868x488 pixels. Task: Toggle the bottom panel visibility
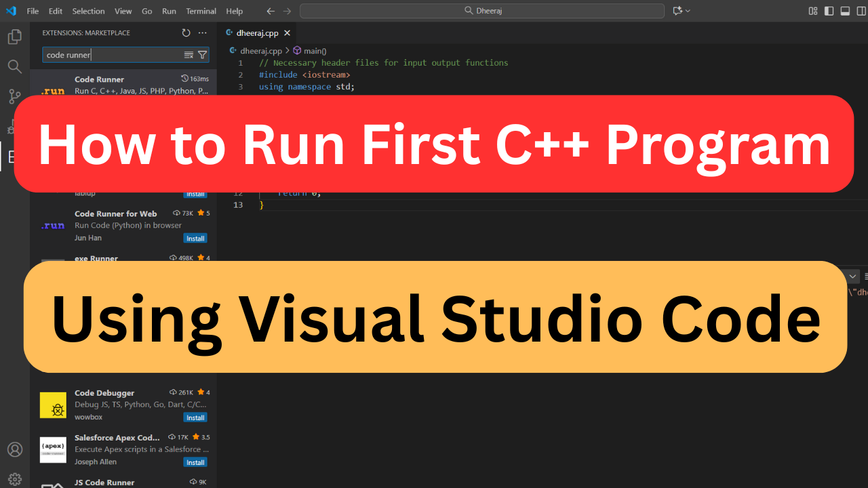[845, 11]
